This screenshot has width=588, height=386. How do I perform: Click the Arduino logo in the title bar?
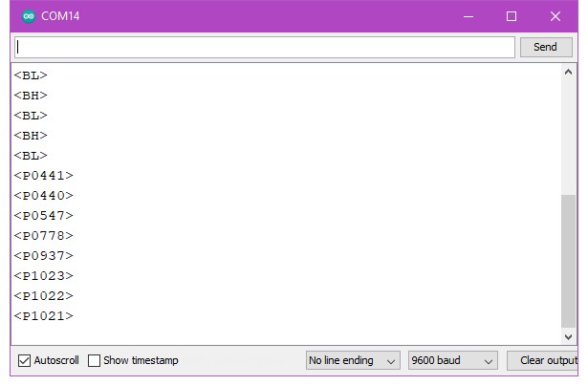click(28, 16)
